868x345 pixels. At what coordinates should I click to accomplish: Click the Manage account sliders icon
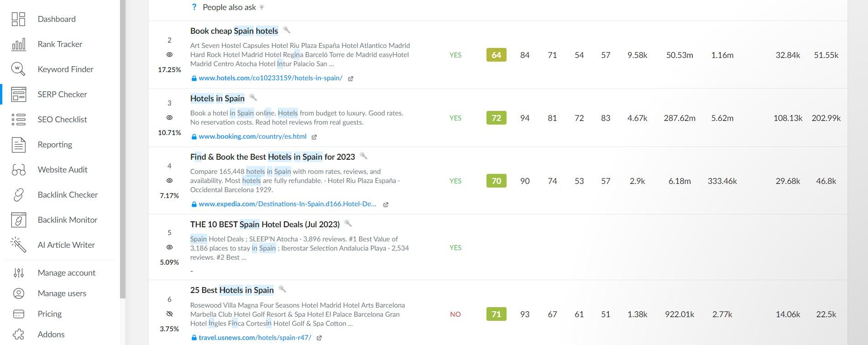pos(18,273)
